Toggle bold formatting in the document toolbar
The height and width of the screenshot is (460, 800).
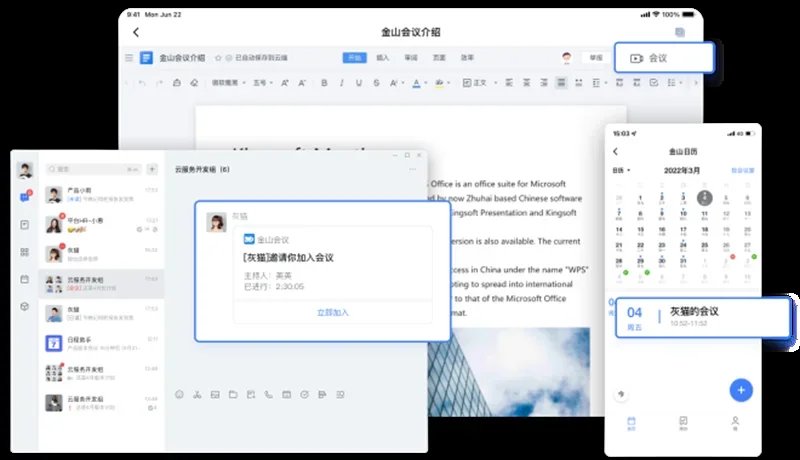324,83
